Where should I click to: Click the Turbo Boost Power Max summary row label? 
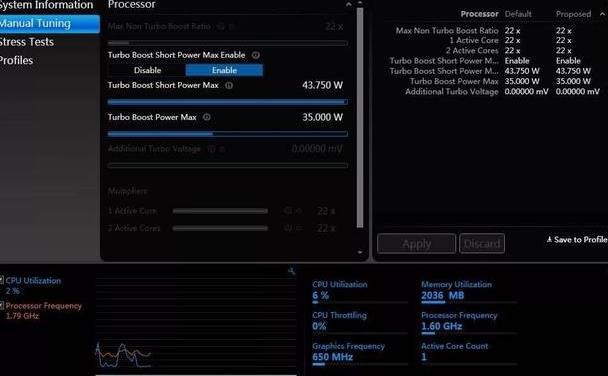point(454,81)
